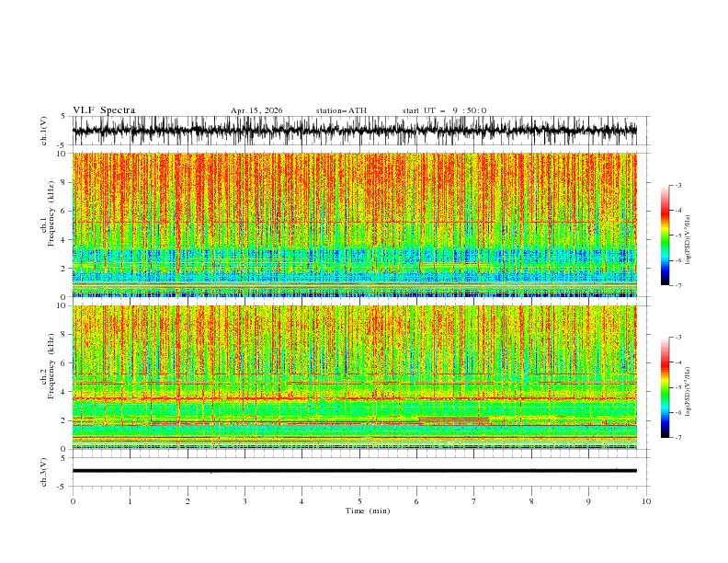Click inside the ch.1 spectrogram panel
Image resolution: width=728 pixels, height=563 pixels.
click(355, 224)
